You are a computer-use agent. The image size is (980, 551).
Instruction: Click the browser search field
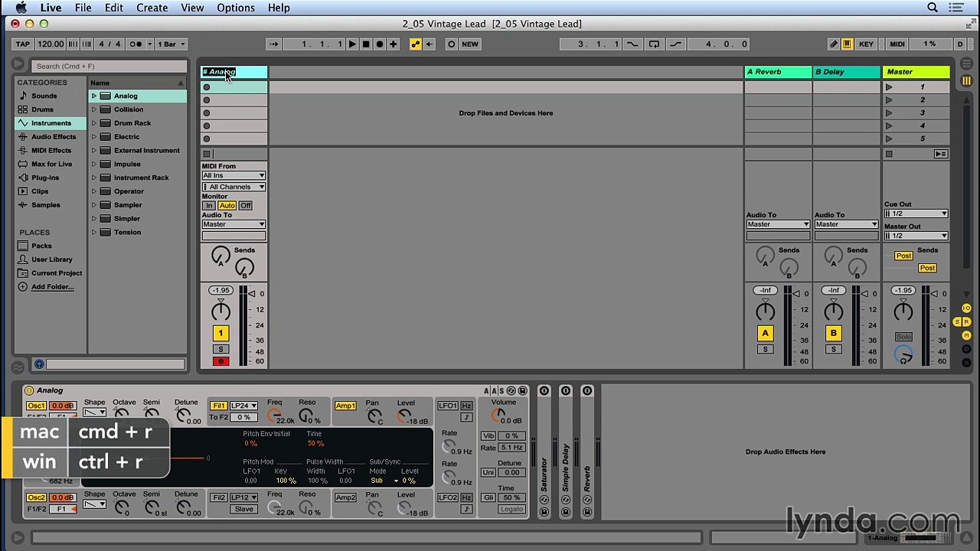click(x=109, y=67)
